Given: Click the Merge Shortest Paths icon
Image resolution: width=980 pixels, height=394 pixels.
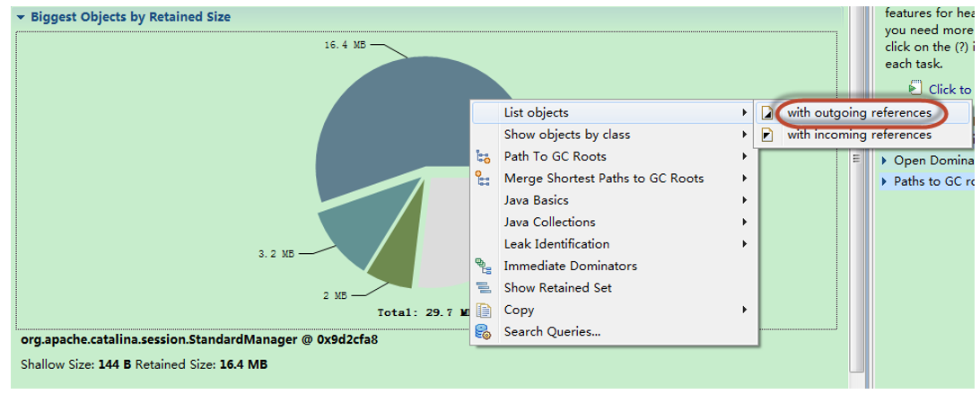Looking at the screenshot, I should [484, 179].
